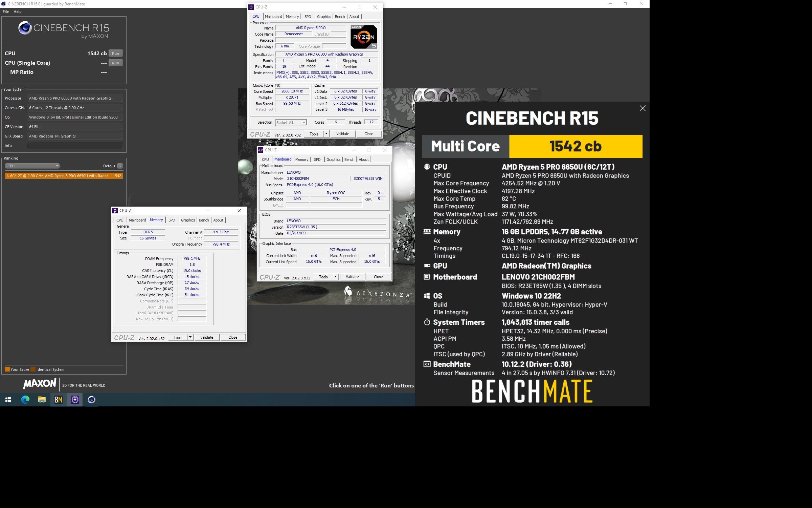The image size is (812, 508).
Task: Open the Help menu in Cinebench
Action: [x=18, y=12]
